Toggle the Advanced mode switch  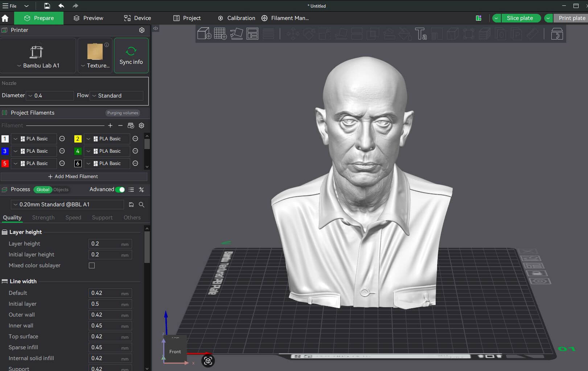coord(120,189)
